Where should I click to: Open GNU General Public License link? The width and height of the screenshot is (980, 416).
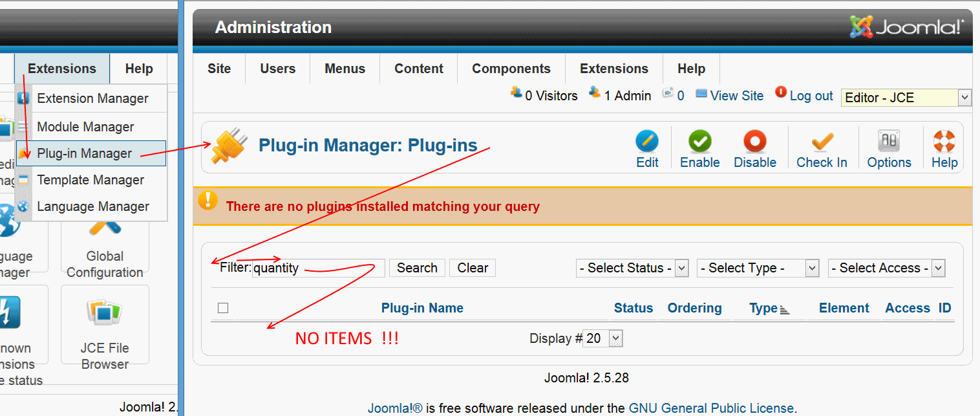(x=711, y=408)
